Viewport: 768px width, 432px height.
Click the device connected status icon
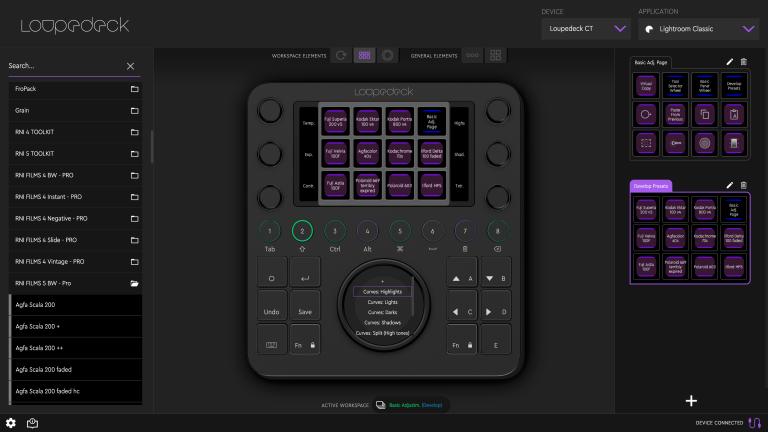754,423
